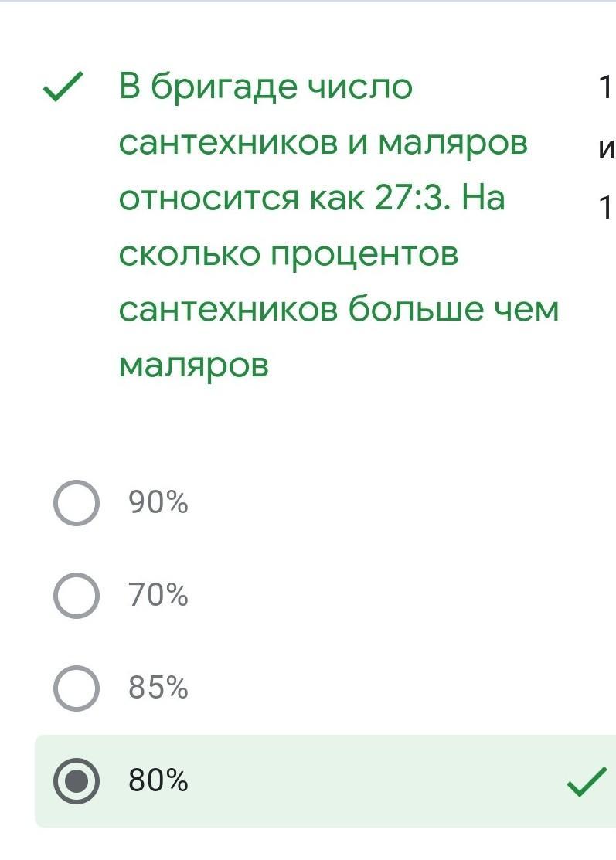Click the cut-off "и" at right edge
Screen dimensions: 616x860
pyautogui.click(x=606, y=149)
